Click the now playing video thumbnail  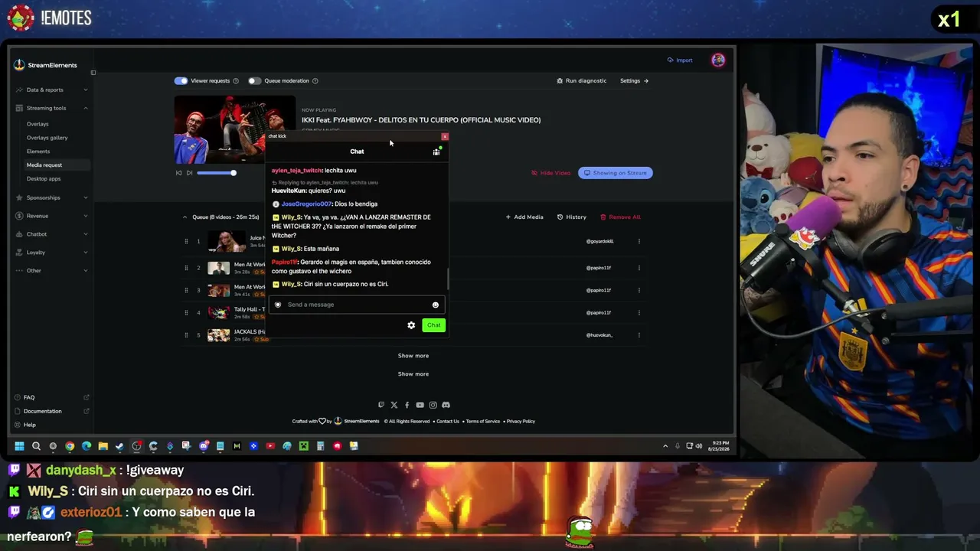tap(234, 129)
